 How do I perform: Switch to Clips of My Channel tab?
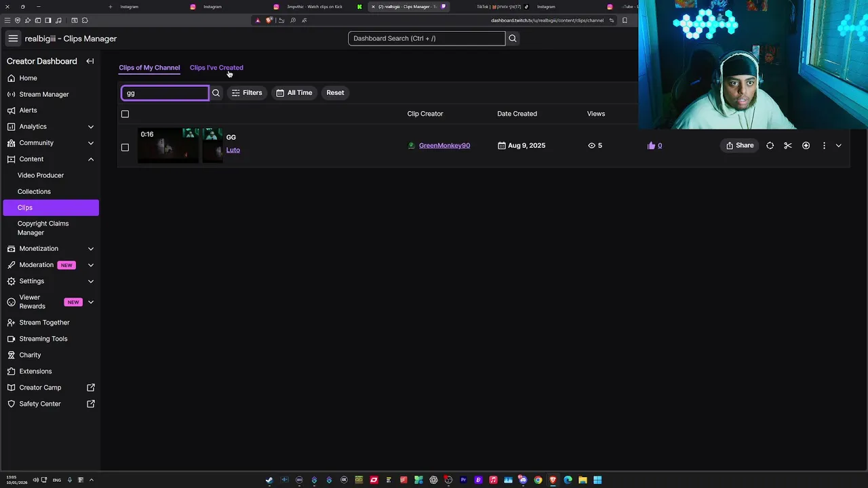(149, 68)
